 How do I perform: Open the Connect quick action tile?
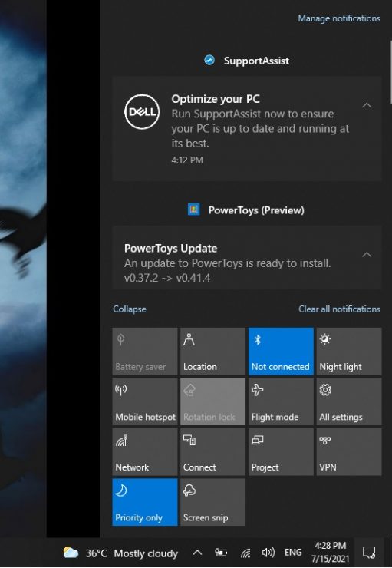(212, 452)
